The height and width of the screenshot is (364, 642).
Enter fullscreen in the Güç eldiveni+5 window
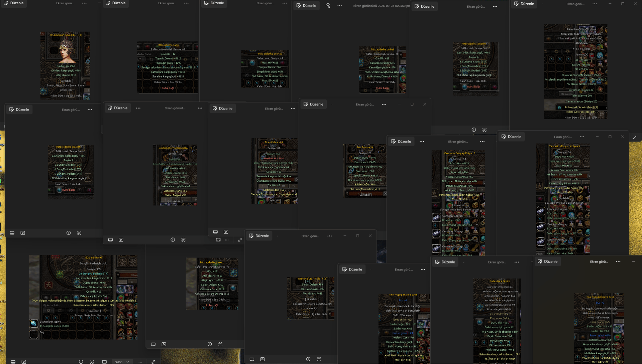tap(153, 362)
